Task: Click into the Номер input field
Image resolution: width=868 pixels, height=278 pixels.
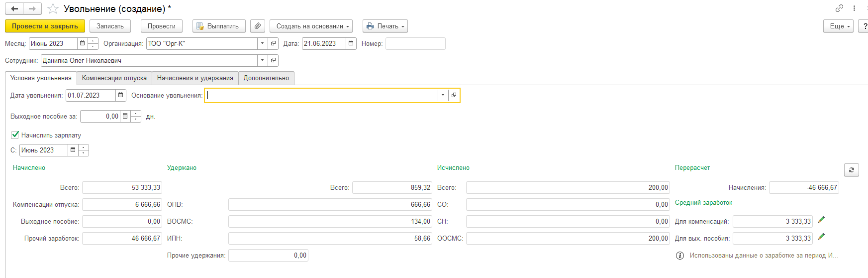Action: tap(415, 43)
